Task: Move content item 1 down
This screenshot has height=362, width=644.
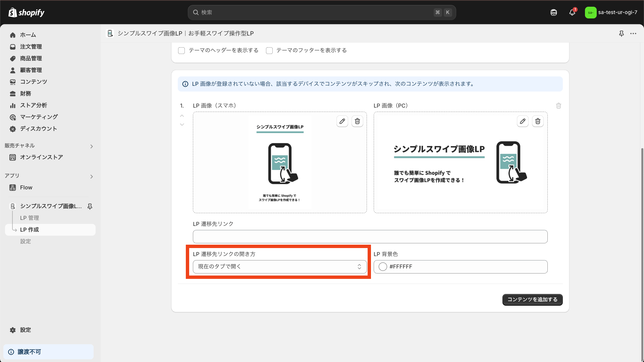Action: tap(182, 125)
